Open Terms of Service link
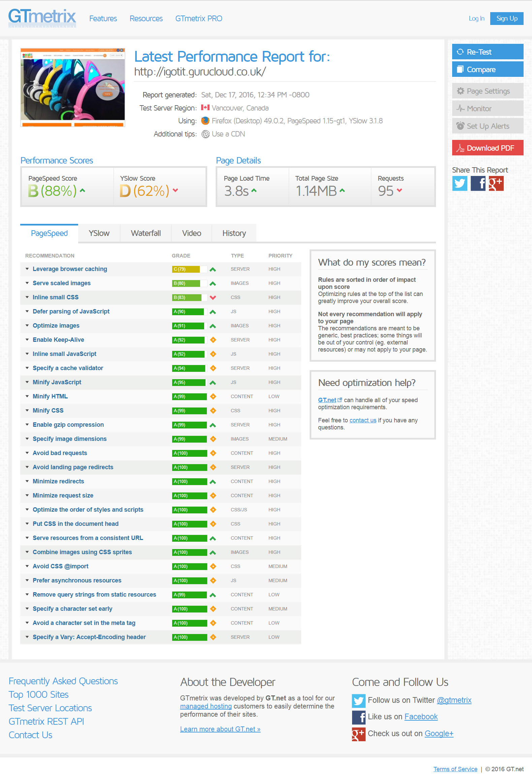The width and height of the screenshot is (532, 781). [x=455, y=769]
